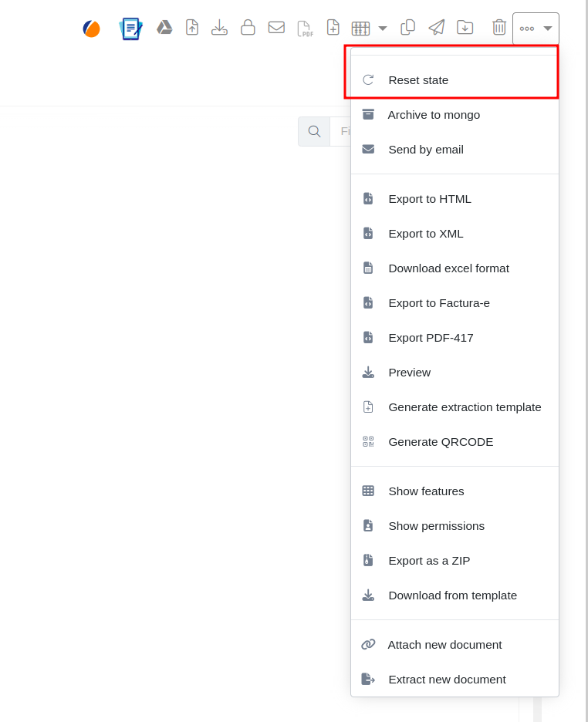Select Export to Factura-e option
588x722 pixels.
(x=438, y=303)
